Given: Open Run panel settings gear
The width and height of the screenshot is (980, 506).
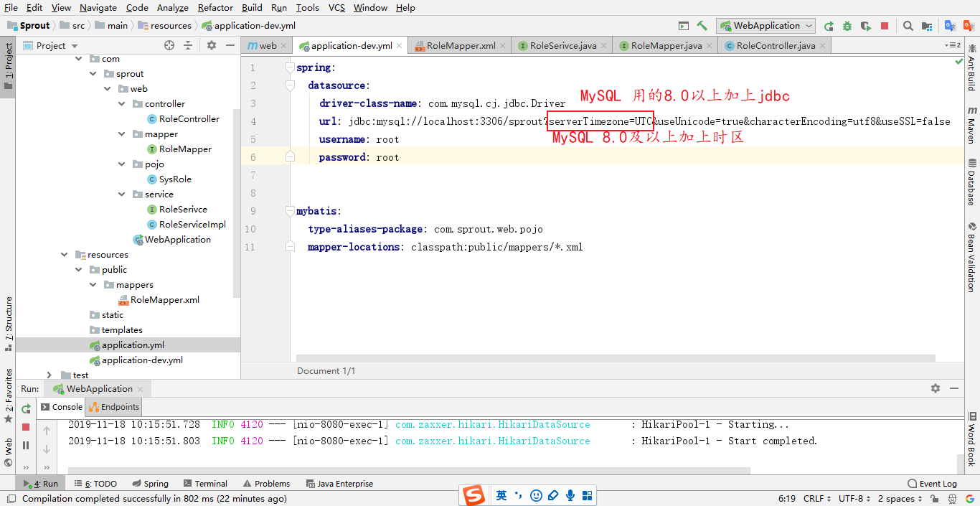Looking at the screenshot, I should (936, 388).
